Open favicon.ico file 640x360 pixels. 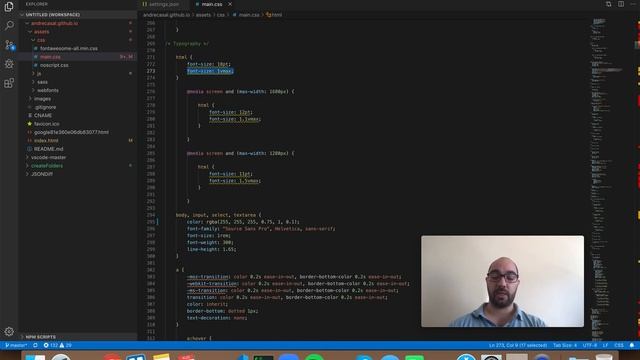click(46, 124)
